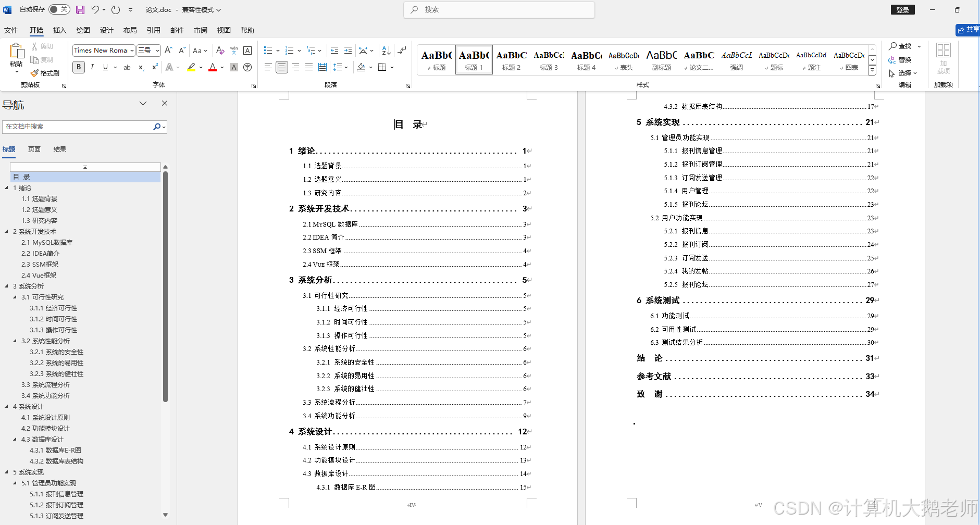Click the Login (登录) button
980x525 pixels.
point(903,9)
